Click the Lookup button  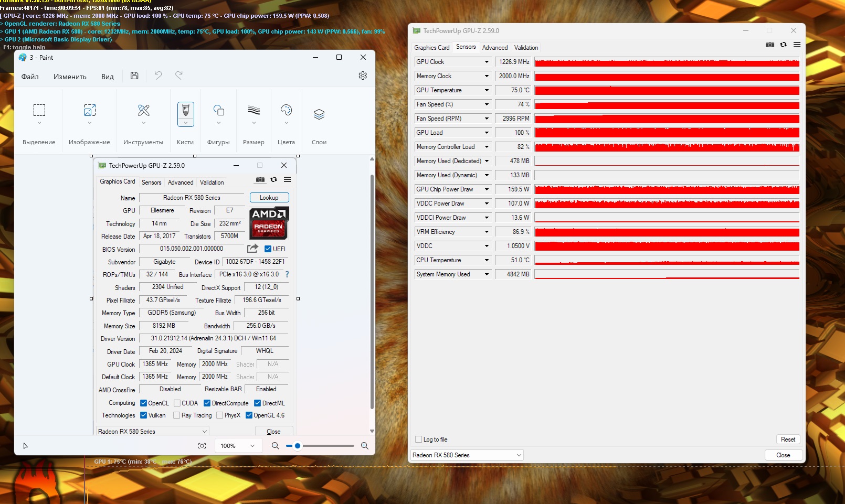pos(269,198)
